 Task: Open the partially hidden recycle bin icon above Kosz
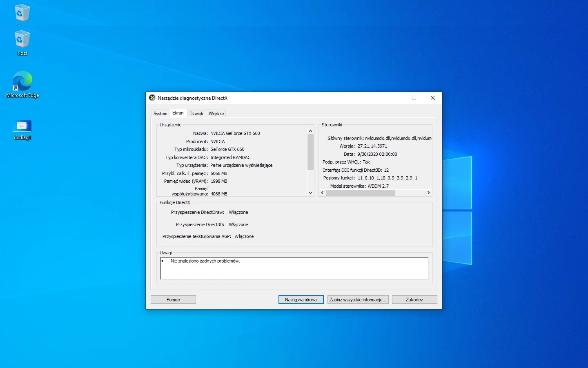[22, 13]
